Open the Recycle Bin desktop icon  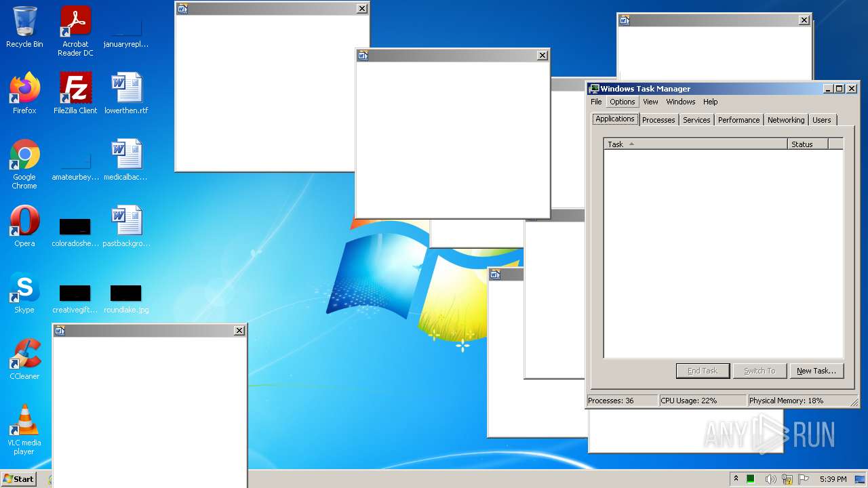[24, 27]
